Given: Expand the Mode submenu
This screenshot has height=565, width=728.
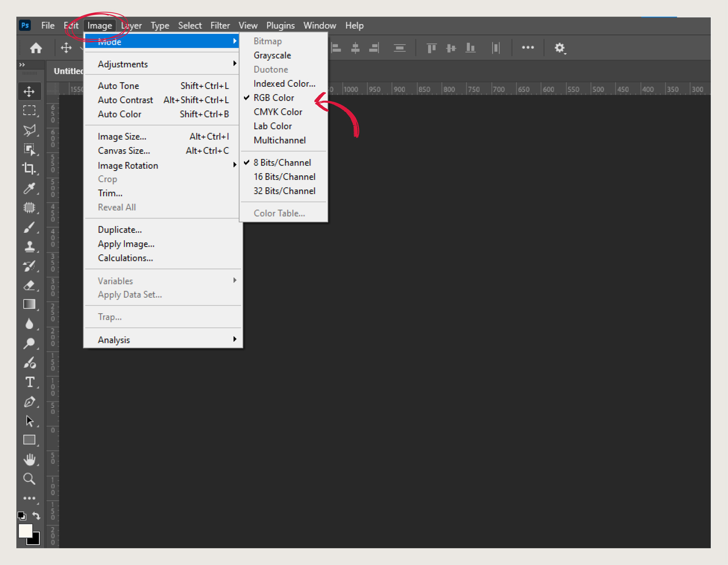Looking at the screenshot, I should point(162,41).
